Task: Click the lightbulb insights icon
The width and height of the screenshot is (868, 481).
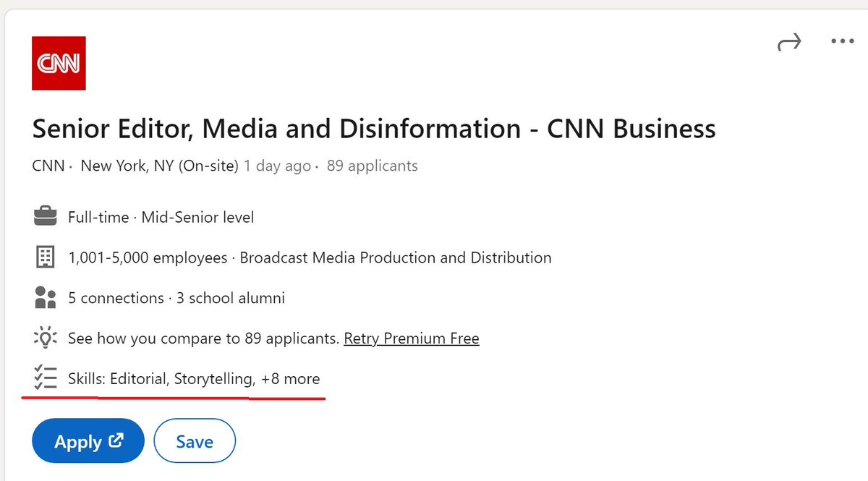Action: pos(45,338)
